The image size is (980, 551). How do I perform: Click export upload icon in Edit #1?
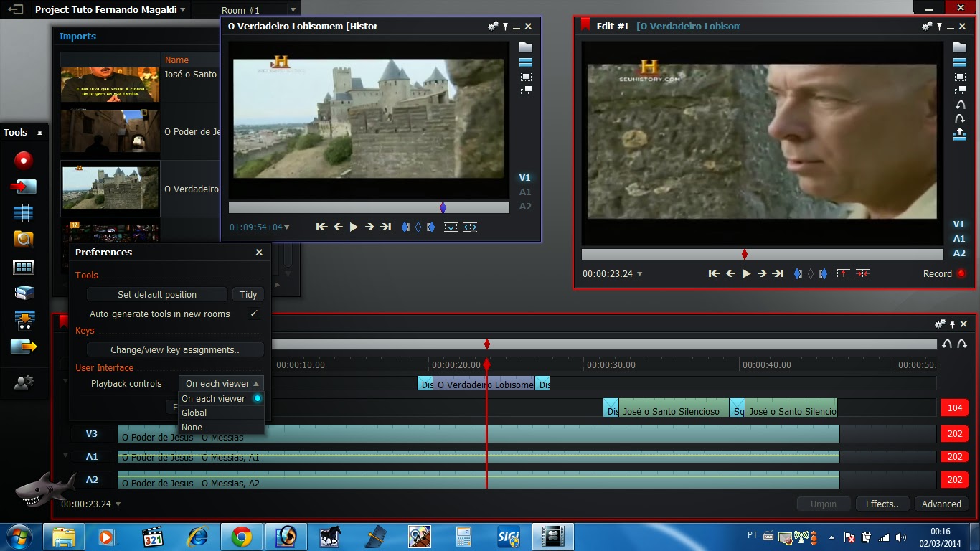(x=960, y=134)
